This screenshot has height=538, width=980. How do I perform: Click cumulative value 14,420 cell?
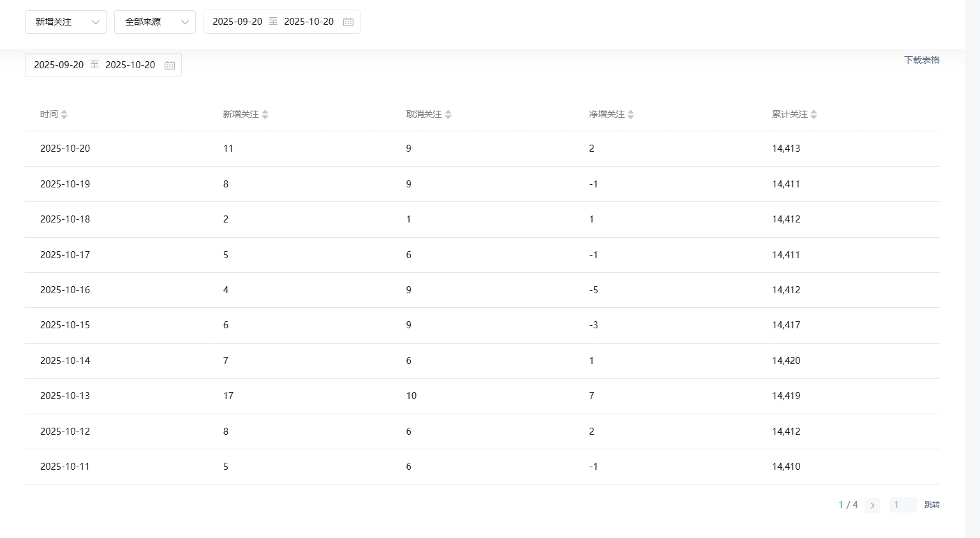[x=786, y=361]
